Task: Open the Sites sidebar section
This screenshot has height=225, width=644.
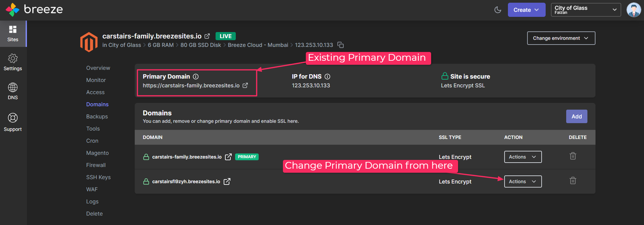Action: (x=13, y=34)
